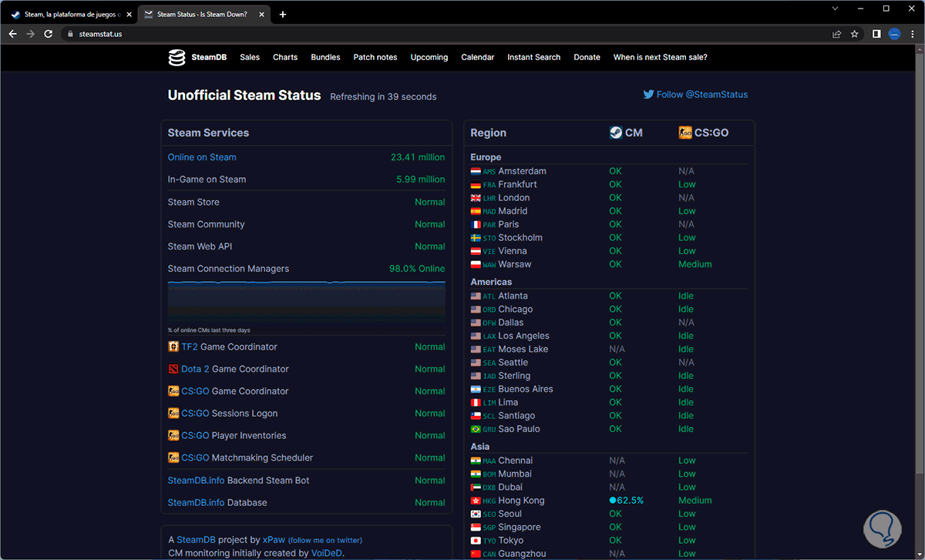The width and height of the screenshot is (925, 560).
Task: Click SteamDB.info link in Database row
Action: pos(196,502)
